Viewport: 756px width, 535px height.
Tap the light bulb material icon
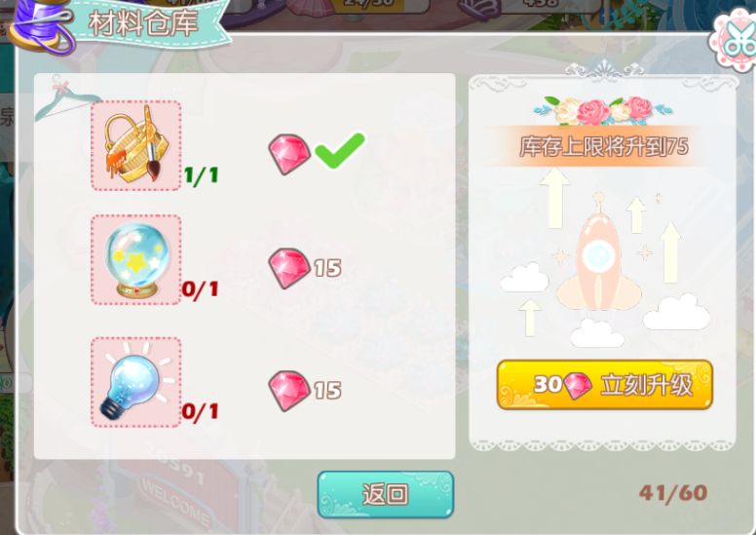(136, 383)
